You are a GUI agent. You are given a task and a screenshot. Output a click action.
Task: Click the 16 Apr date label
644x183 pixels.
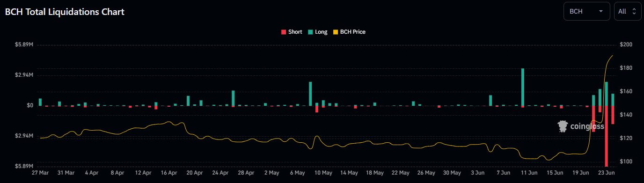[169, 173]
